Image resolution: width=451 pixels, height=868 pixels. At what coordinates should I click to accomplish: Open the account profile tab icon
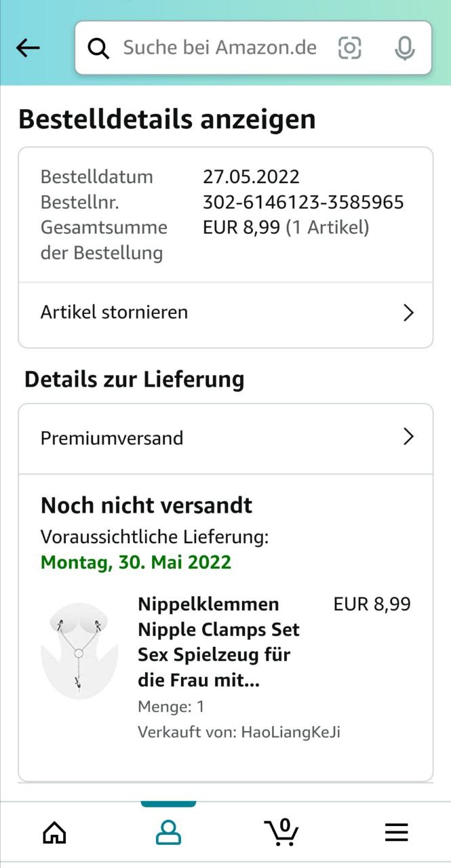168,831
